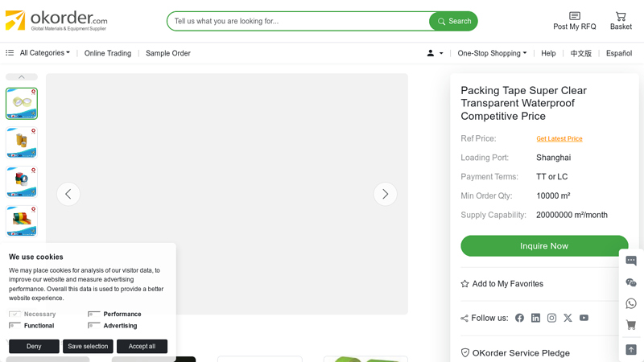Image resolution: width=644 pixels, height=362 pixels.
Task: Open the Basket cart icon
Action: [x=621, y=16]
